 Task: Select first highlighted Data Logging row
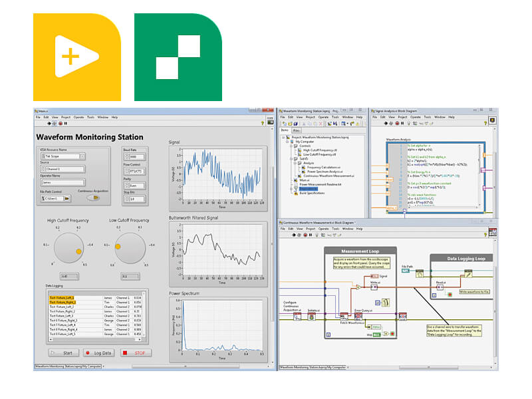[x=96, y=298]
